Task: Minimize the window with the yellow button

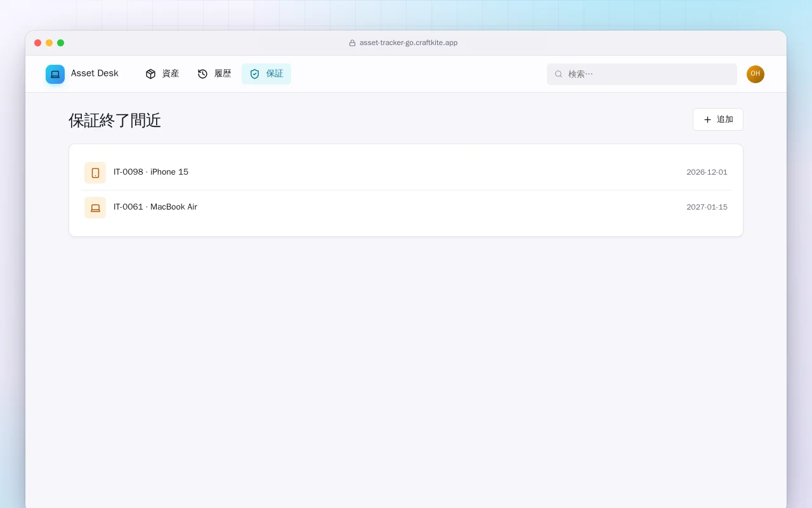Action: [49, 43]
